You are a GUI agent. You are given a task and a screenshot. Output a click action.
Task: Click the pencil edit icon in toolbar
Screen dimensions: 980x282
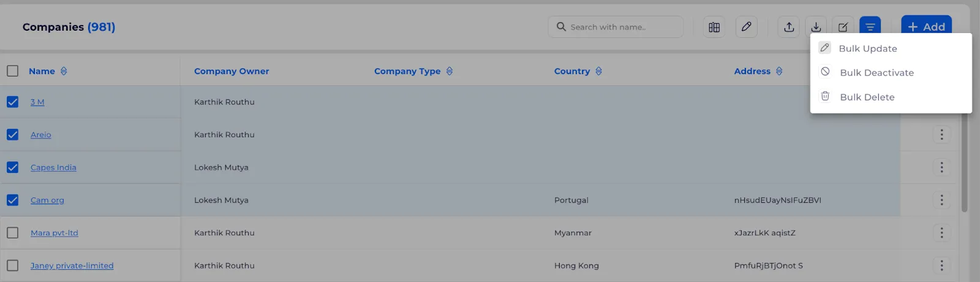(746, 27)
